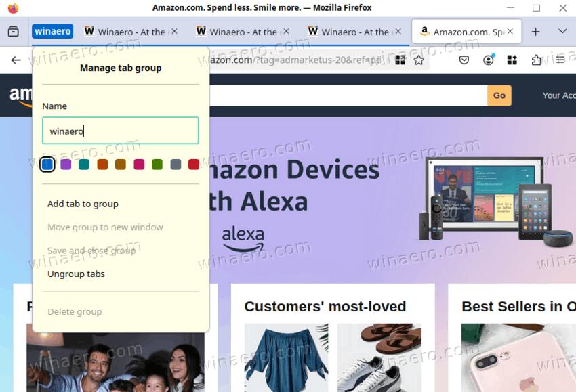Select the pink group color swatch

click(139, 165)
